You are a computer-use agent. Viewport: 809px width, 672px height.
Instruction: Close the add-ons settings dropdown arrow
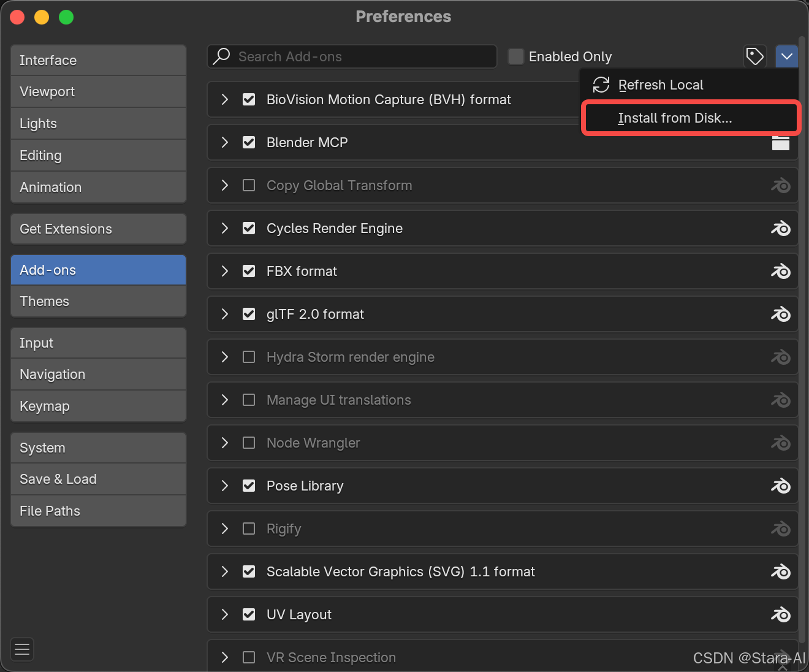tap(787, 56)
